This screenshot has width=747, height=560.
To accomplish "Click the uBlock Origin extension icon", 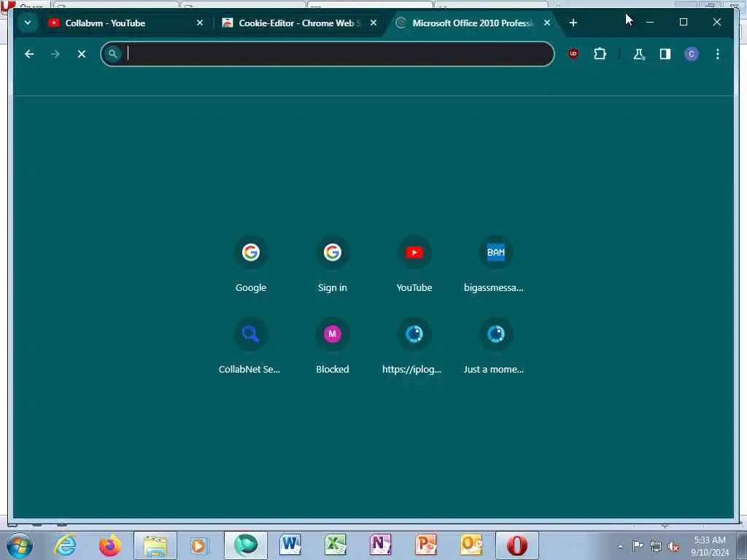I will point(573,54).
